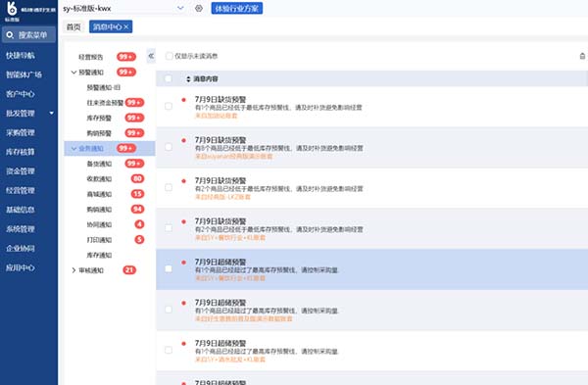Click the round settings icon beside the account selector
588x385 pixels.
[199, 8]
